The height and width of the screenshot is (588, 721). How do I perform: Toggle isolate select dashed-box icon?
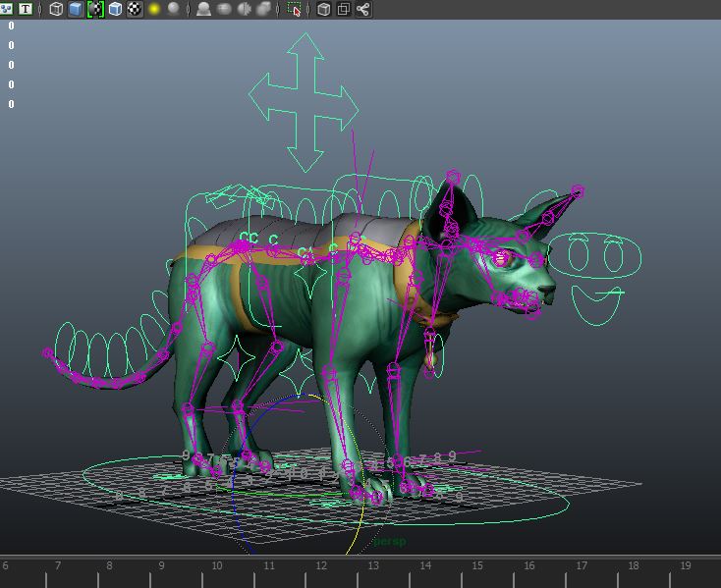[x=294, y=9]
